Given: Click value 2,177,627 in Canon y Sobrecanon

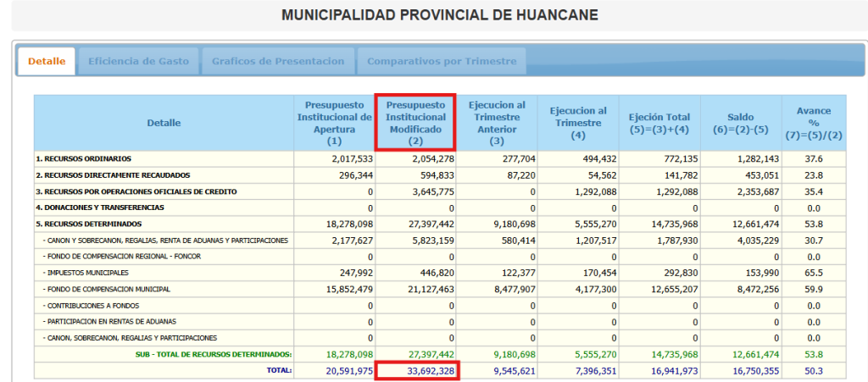Looking at the screenshot, I should tap(353, 241).
